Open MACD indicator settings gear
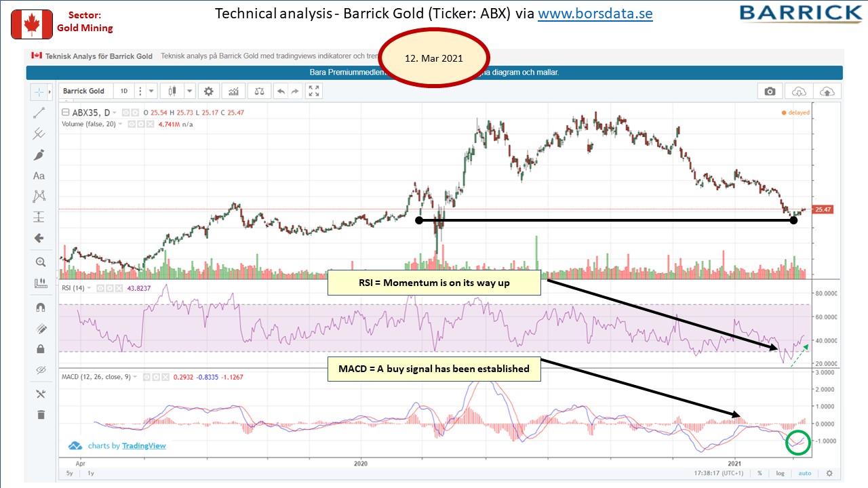The width and height of the screenshot is (868, 488). tap(155, 377)
